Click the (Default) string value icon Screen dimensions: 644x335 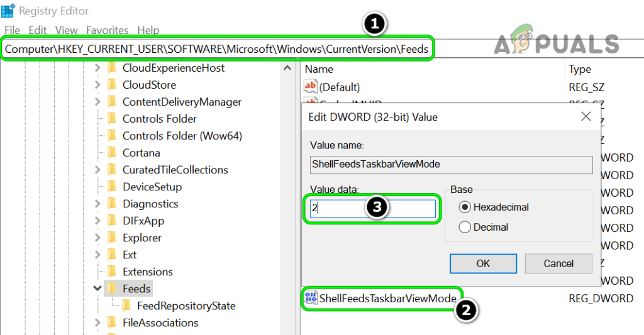(311, 87)
